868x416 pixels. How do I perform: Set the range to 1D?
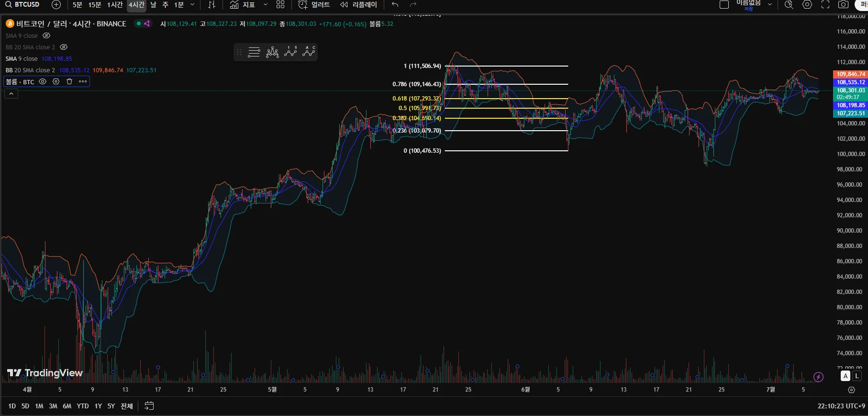pyautogui.click(x=12, y=406)
